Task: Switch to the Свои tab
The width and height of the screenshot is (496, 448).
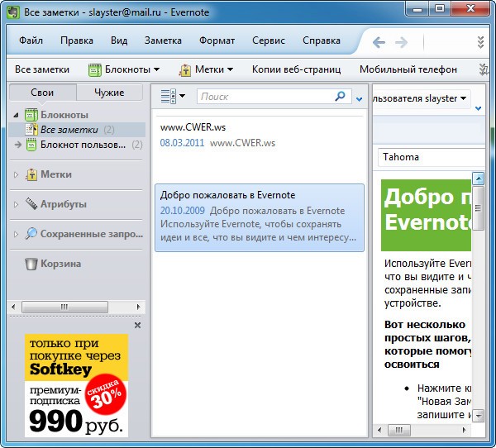Action: click(42, 93)
